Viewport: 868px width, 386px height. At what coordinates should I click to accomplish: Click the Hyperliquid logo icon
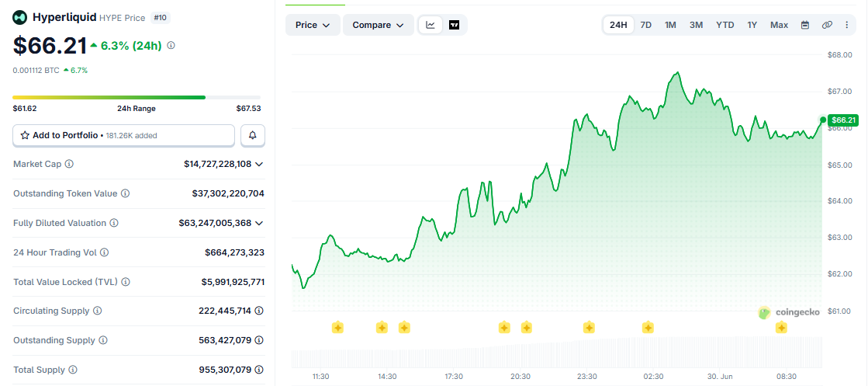point(20,18)
